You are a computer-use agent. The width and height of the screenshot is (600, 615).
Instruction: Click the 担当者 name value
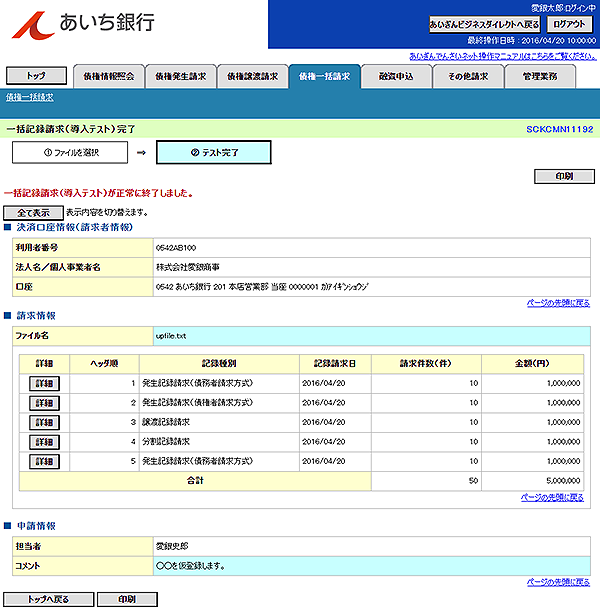[x=172, y=546]
